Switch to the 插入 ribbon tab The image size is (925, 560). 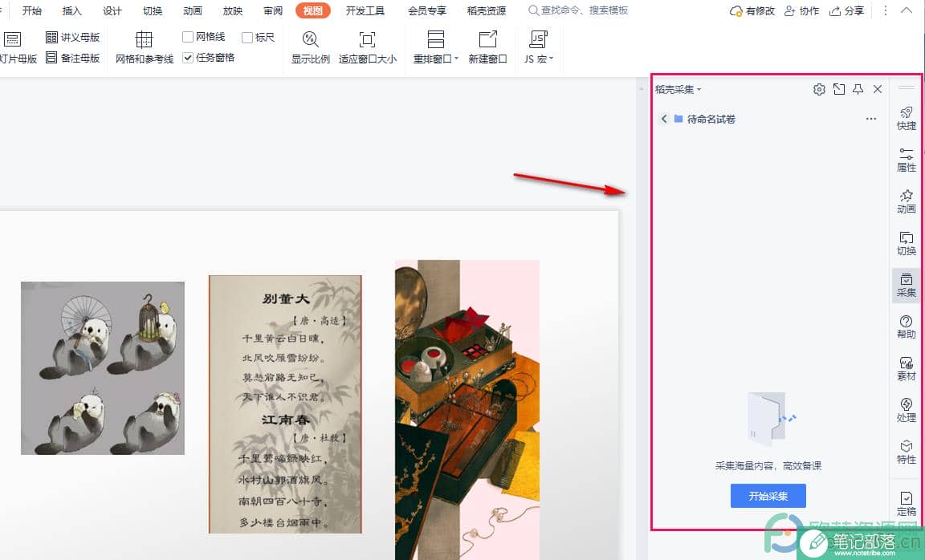[x=72, y=10]
